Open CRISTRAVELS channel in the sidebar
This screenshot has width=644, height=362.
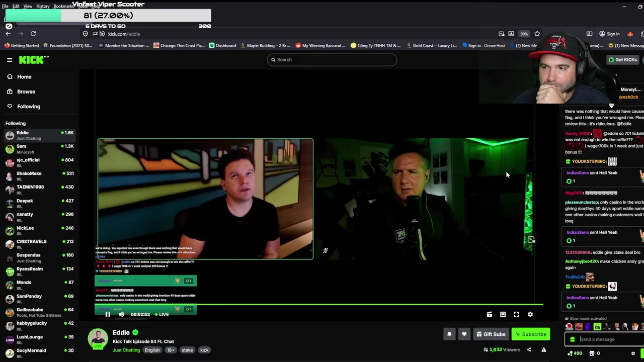coord(39,244)
